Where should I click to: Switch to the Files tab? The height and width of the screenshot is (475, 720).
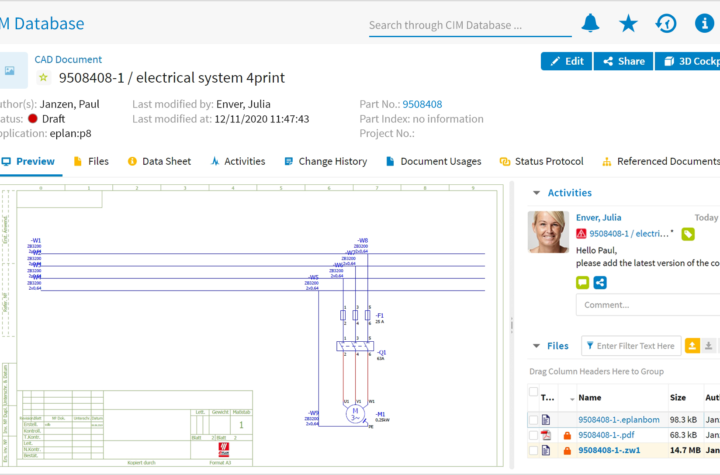point(91,161)
